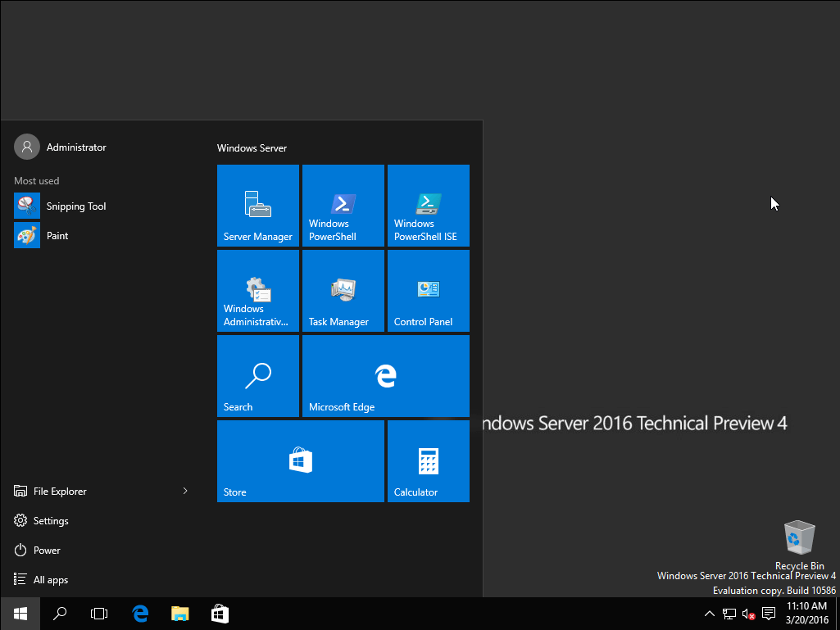Screen dimensions: 840x630
Task: Open the Microsoft Edge tile
Action: [386, 376]
